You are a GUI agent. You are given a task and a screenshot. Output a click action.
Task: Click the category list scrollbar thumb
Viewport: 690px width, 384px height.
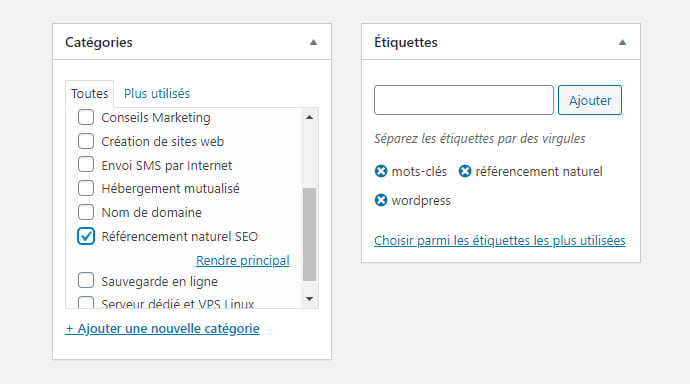309,234
